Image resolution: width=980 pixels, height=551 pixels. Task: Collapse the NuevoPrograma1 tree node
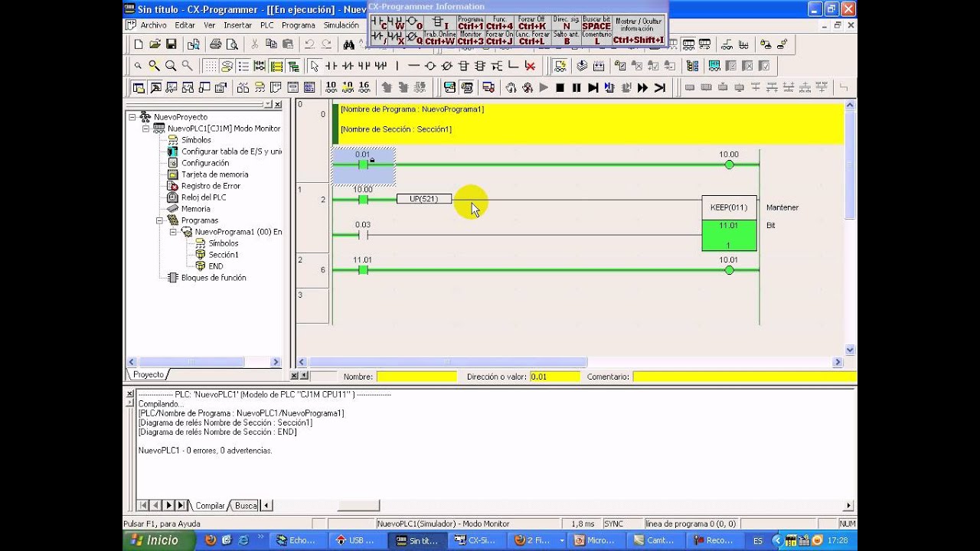pyautogui.click(x=174, y=232)
